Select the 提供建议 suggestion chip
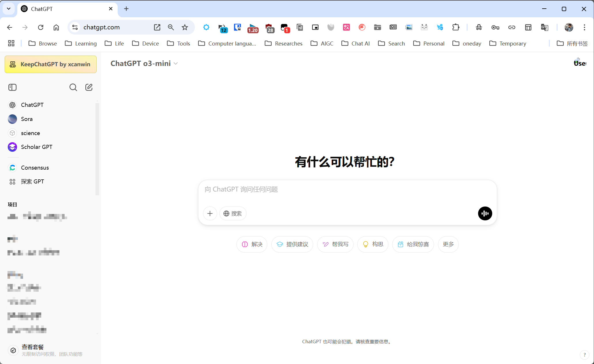The width and height of the screenshot is (594, 364). [292, 244]
